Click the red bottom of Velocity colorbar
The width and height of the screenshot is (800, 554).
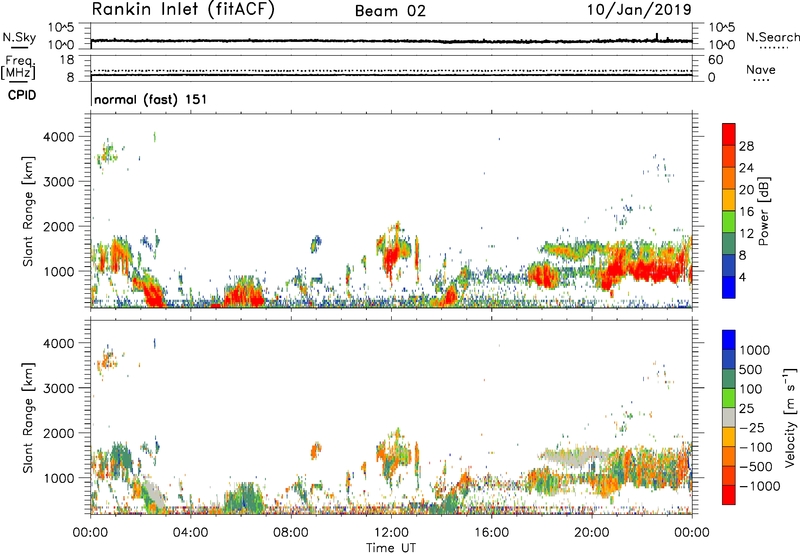tap(729, 495)
